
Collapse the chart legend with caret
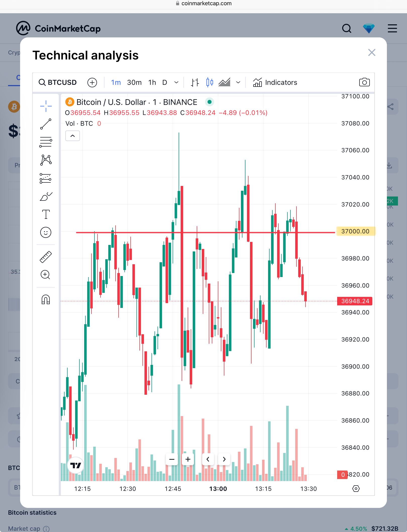pos(73,136)
